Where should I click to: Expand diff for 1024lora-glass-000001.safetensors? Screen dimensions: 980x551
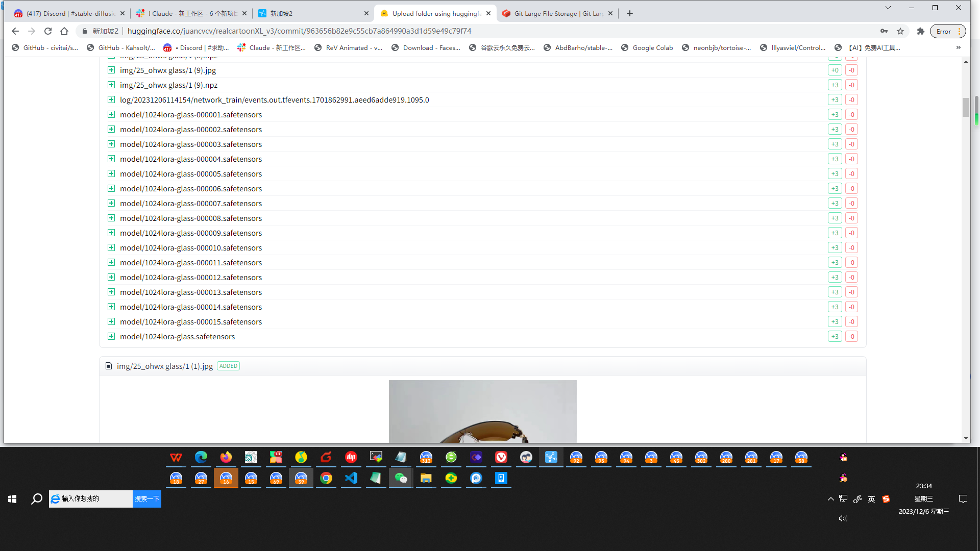111,114
